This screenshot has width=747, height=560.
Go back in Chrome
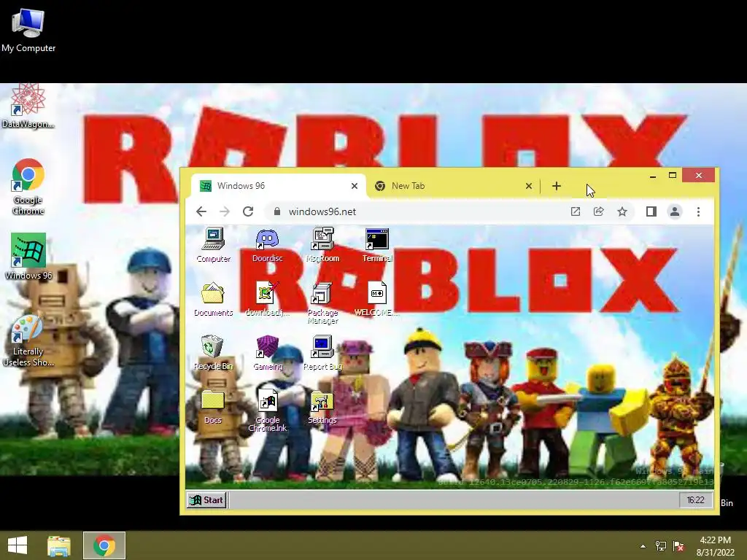(x=201, y=211)
